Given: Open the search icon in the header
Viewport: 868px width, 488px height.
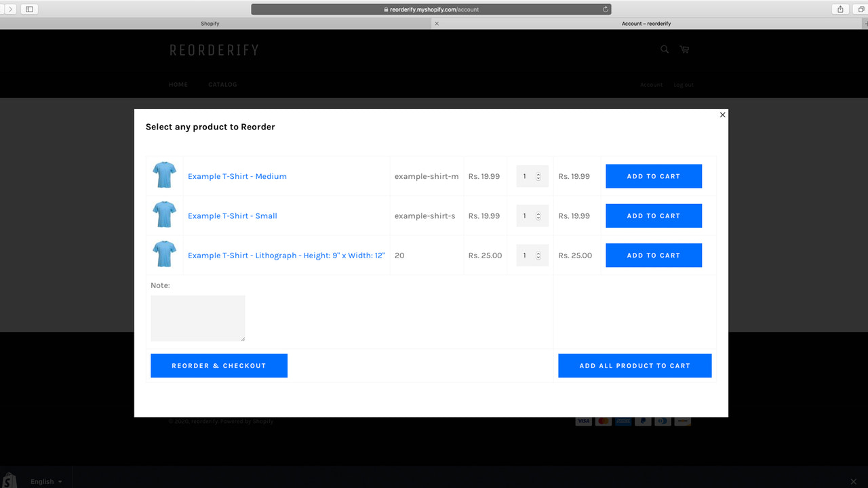Looking at the screenshot, I should [x=664, y=49].
